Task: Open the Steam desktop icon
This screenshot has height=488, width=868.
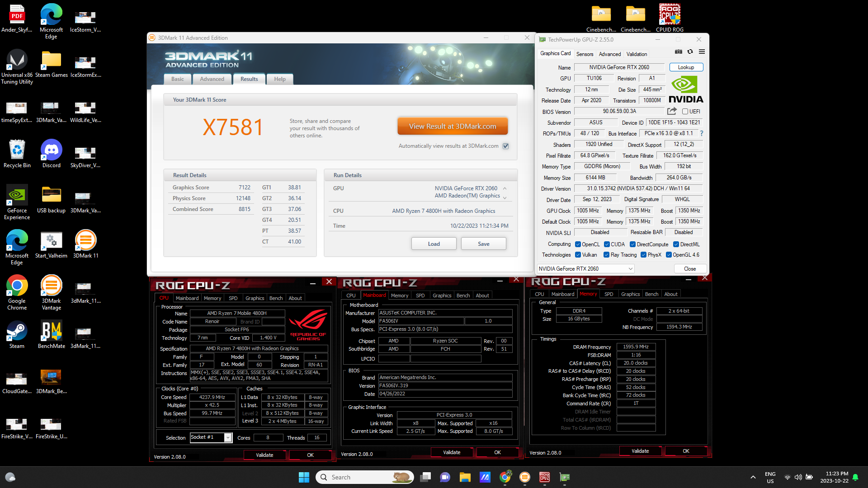Action: click(x=17, y=335)
